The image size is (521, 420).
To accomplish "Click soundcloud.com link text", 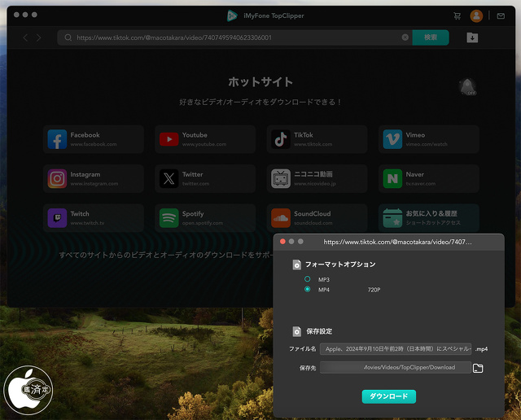I will [313, 223].
